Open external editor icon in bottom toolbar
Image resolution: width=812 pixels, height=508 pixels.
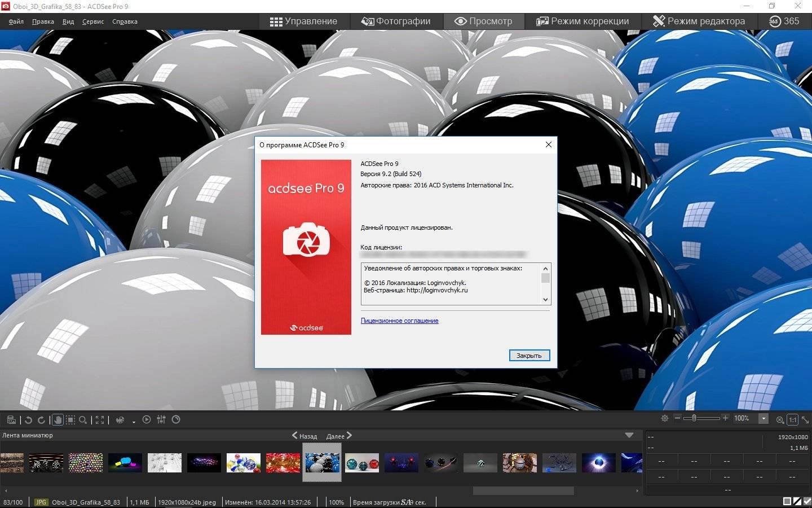[x=11, y=419]
